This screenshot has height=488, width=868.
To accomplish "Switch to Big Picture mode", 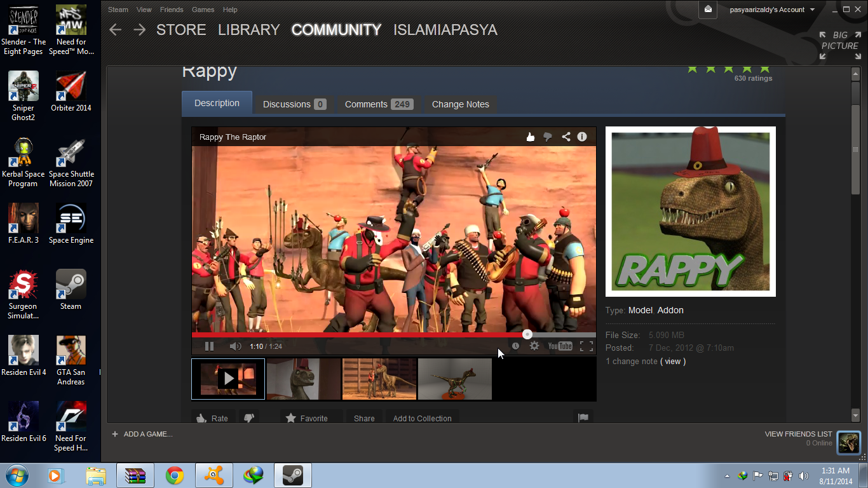I will coord(839,45).
